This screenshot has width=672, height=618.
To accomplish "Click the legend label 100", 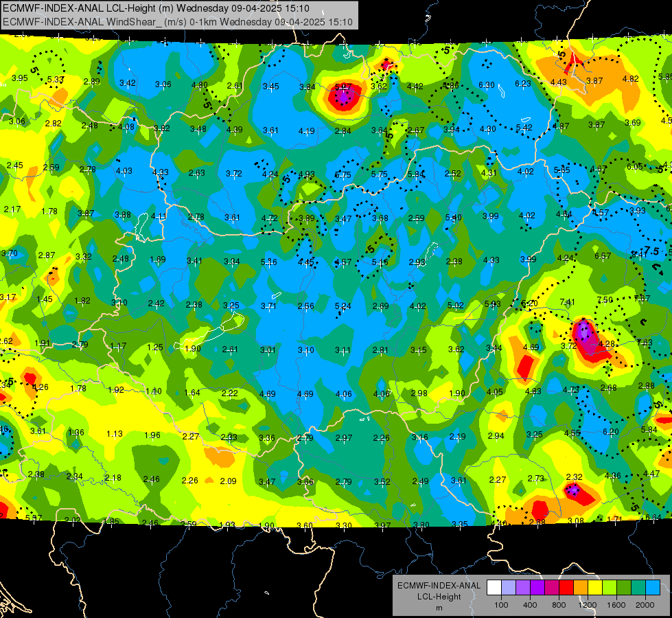I will click(501, 605).
